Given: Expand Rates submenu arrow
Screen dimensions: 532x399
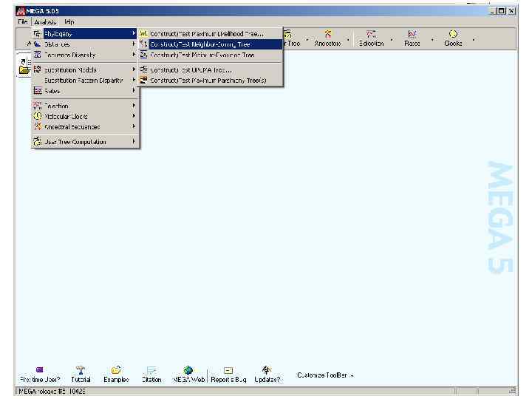Looking at the screenshot, I should pos(134,90).
